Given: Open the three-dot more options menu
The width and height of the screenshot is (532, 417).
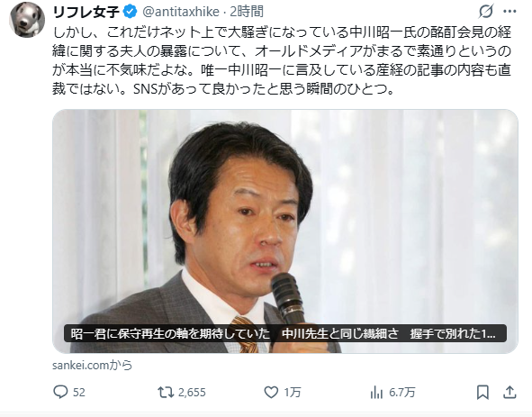Looking at the screenshot, I should coord(509,12).
